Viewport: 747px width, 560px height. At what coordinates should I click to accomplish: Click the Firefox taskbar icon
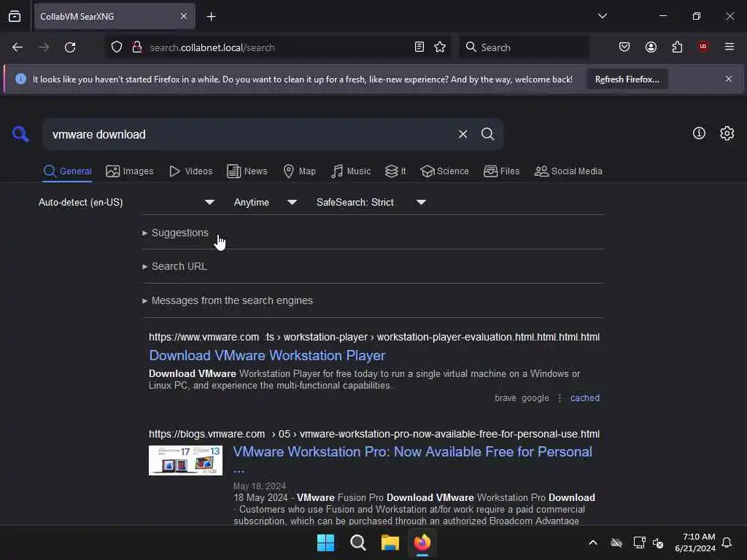coord(422,542)
